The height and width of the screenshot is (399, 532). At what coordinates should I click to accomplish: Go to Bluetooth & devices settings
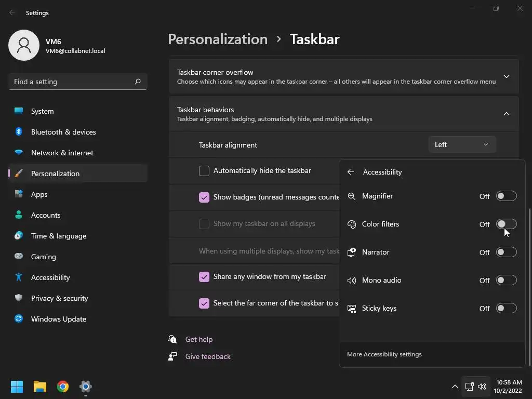63,132
